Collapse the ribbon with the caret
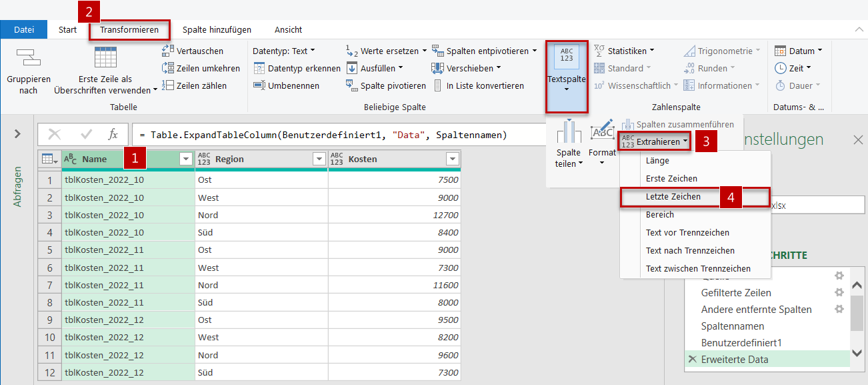868x385 pixels. (x=858, y=30)
